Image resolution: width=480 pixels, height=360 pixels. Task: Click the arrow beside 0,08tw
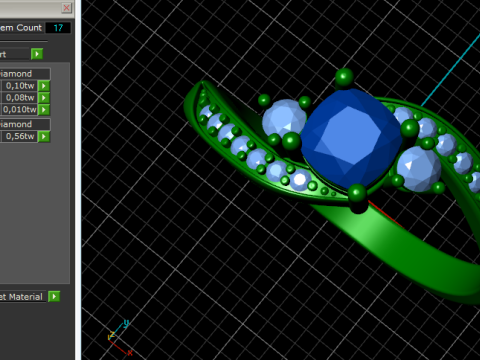(x=44, y=98)
